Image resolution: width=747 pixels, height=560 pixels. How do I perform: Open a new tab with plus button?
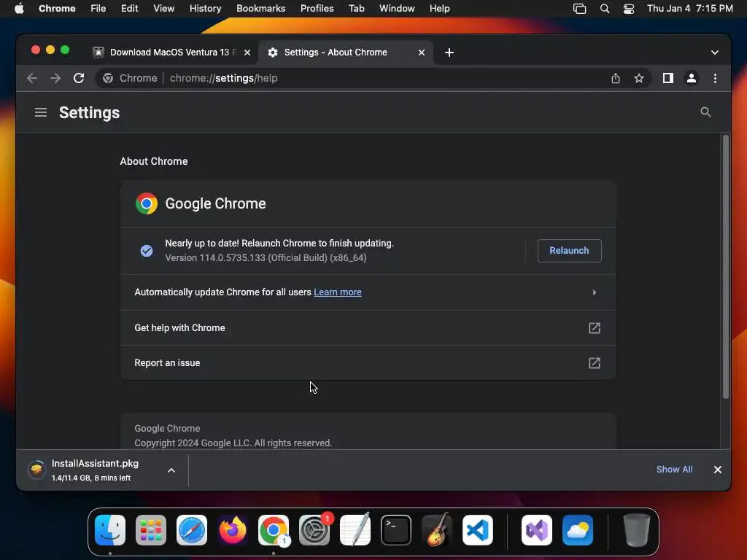pos(449,52)
